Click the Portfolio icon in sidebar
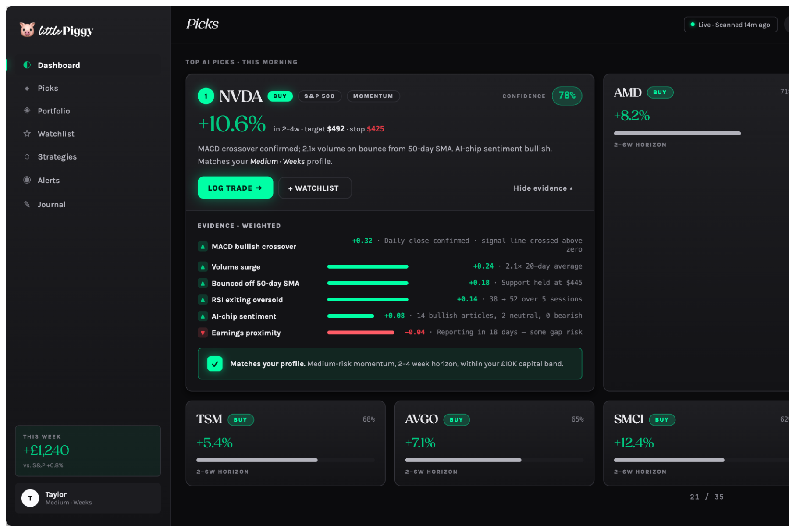The image size is (789, 532). click(27, 110)
